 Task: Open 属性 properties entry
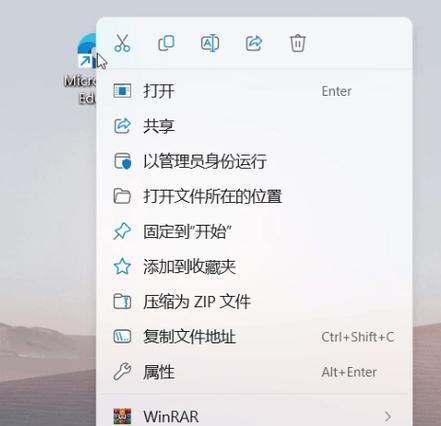coord(254,372)
